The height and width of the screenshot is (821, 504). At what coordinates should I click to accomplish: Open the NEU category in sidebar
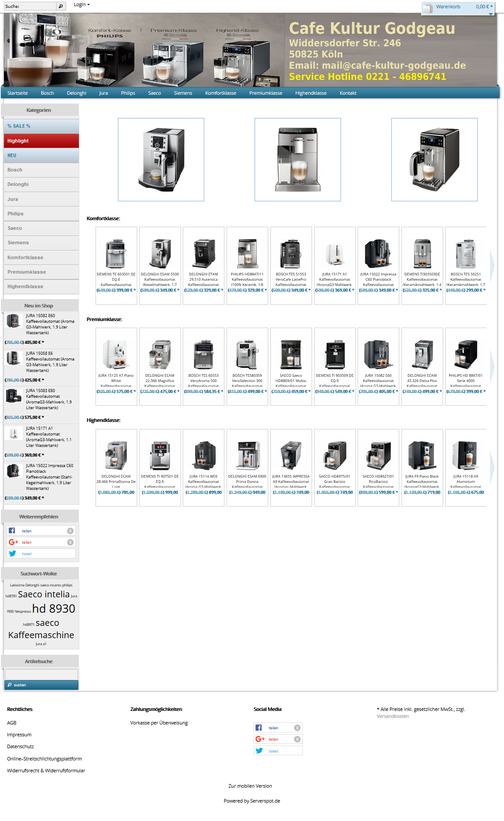click(41, 155)
